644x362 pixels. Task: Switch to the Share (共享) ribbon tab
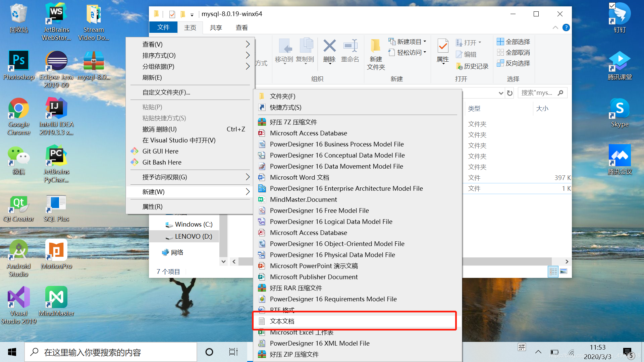(216, 28)
